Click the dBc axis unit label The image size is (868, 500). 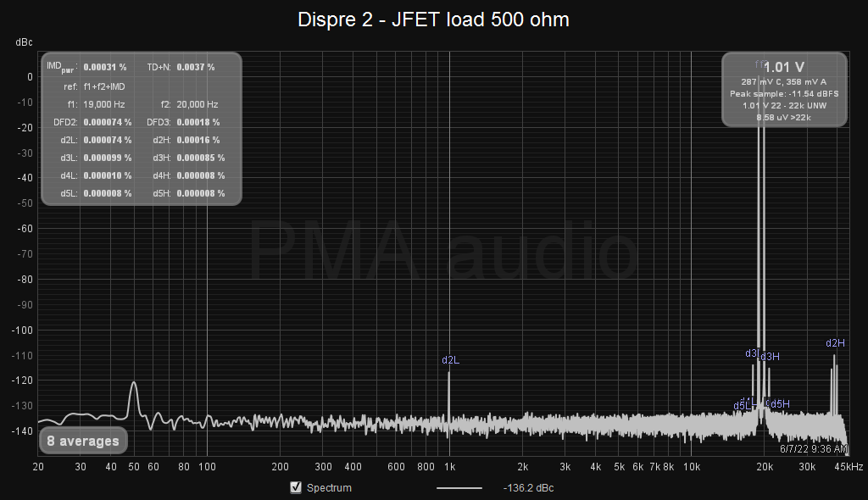pyautogui.click(x=24, y=42)
